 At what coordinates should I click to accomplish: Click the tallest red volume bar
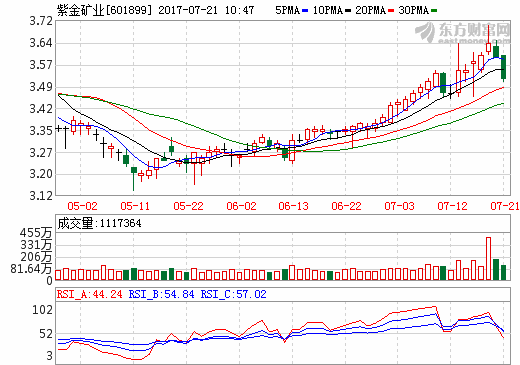(488, 258)
